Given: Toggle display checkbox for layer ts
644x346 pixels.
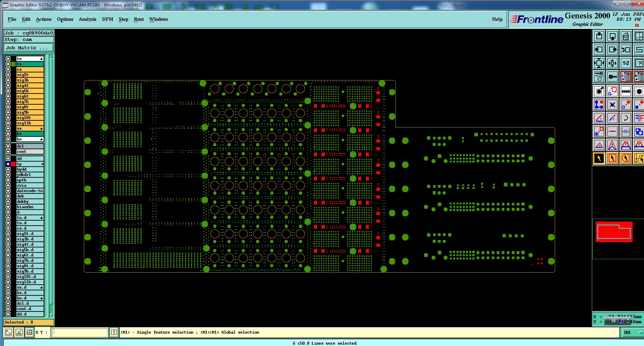Looking at the screenshot, I should 8,64.
